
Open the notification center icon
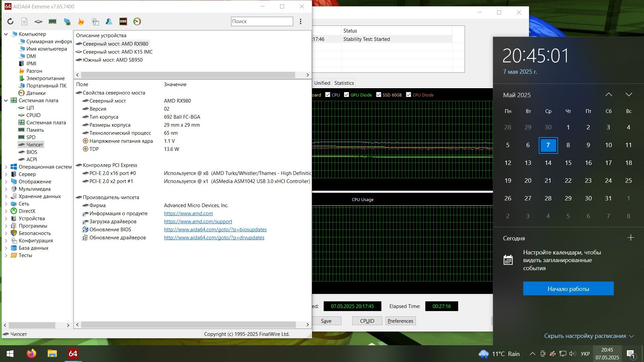coord(631,354)
